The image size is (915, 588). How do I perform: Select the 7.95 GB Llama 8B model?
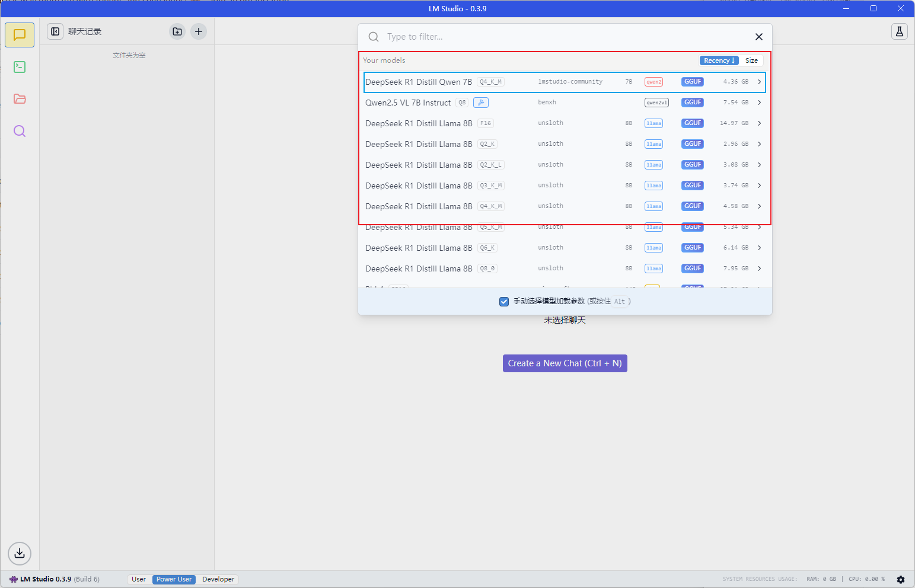click(x=565, y=269)
